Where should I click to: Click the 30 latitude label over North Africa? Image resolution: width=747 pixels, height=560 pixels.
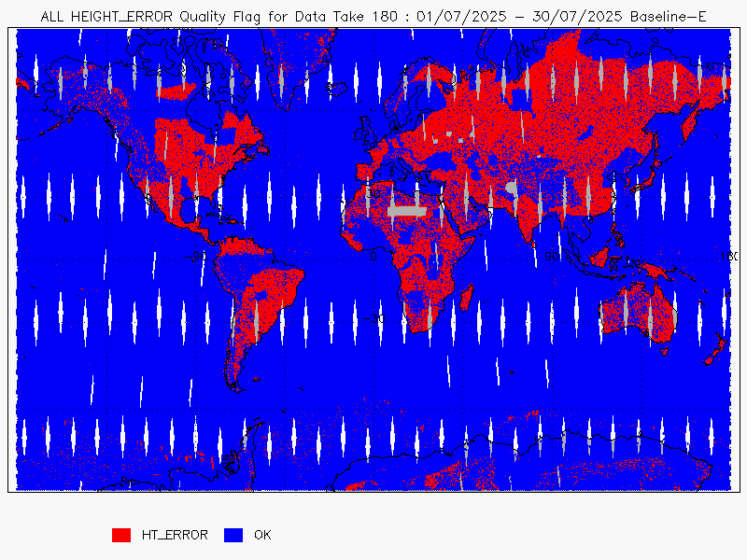[x=373, y=193]
